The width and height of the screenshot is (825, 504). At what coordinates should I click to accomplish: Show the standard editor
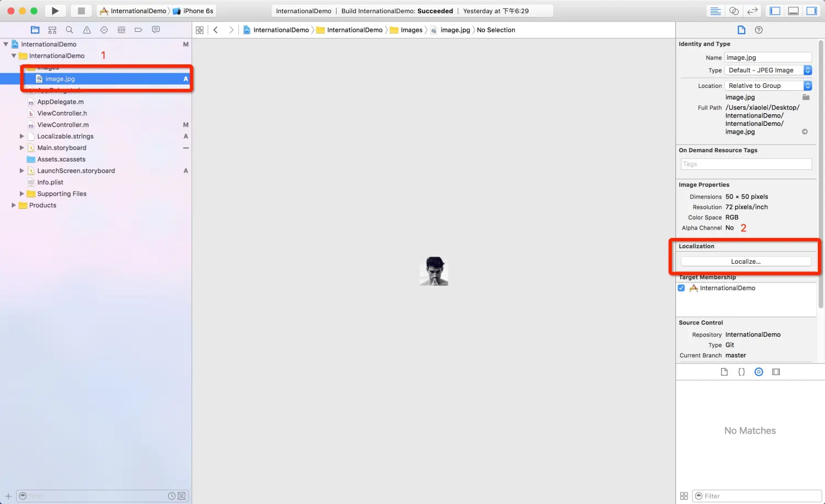(716, 11)
